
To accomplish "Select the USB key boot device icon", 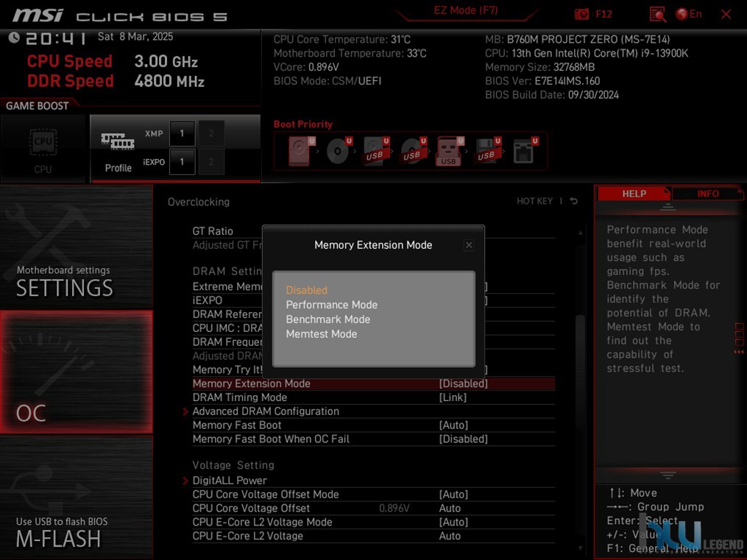I will [450, 152].
